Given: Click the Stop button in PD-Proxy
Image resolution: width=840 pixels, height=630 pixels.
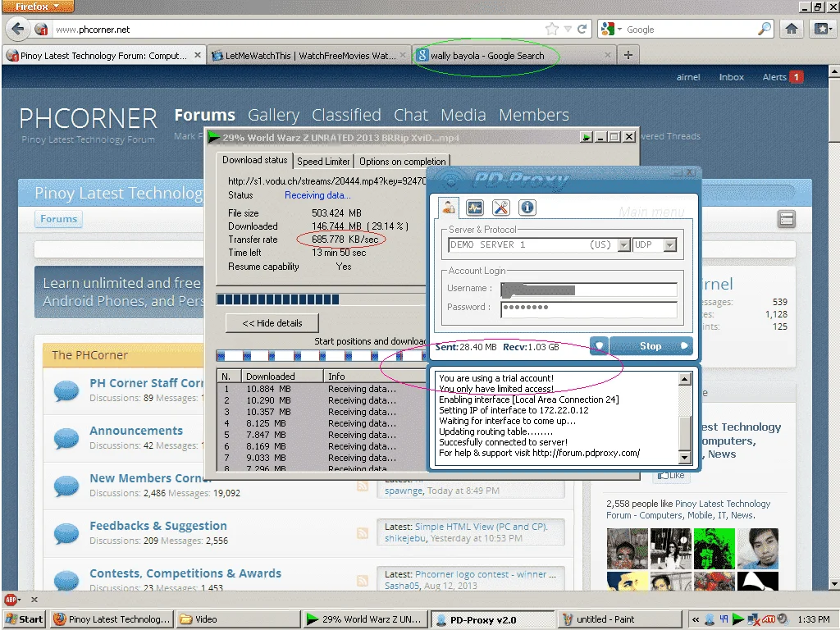Looking at the screenshot, I should [651, 346].
